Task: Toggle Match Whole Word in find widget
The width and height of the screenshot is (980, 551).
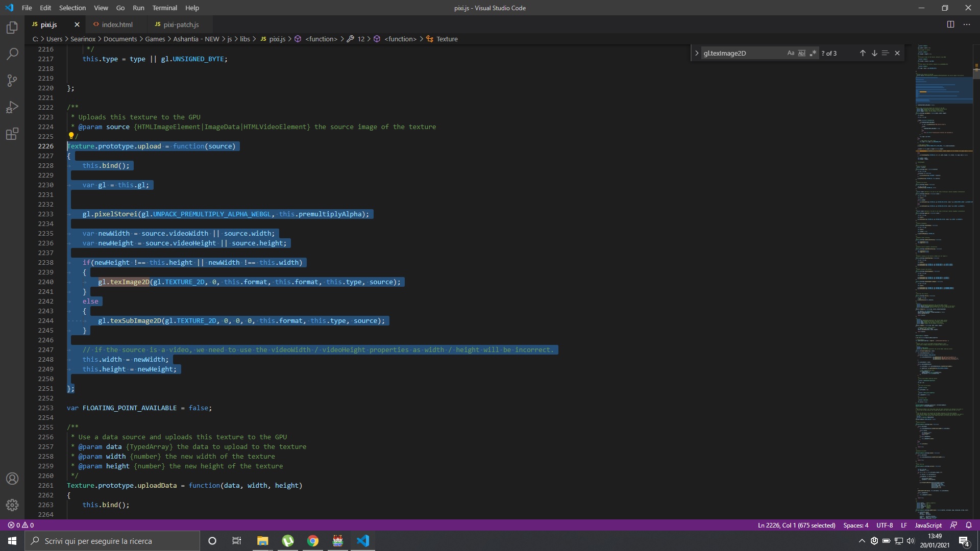Action: 802,53
